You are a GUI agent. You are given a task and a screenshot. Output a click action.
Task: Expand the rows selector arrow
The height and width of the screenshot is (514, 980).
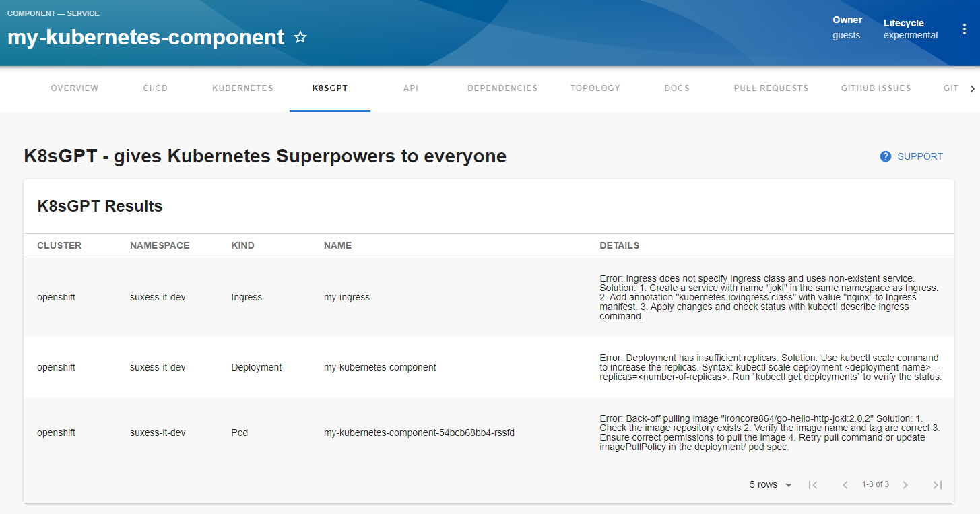click(x=788, y=484)
